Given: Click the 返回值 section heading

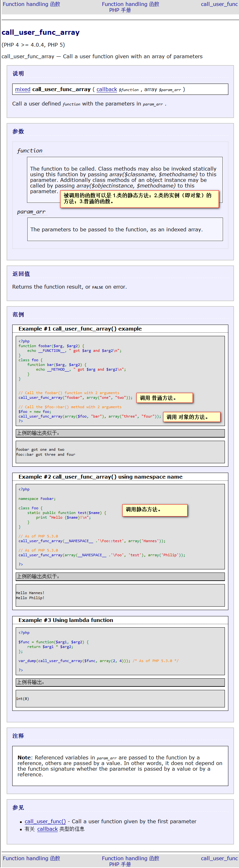Looking at the screenshot, I should click(x=21, y=274).
